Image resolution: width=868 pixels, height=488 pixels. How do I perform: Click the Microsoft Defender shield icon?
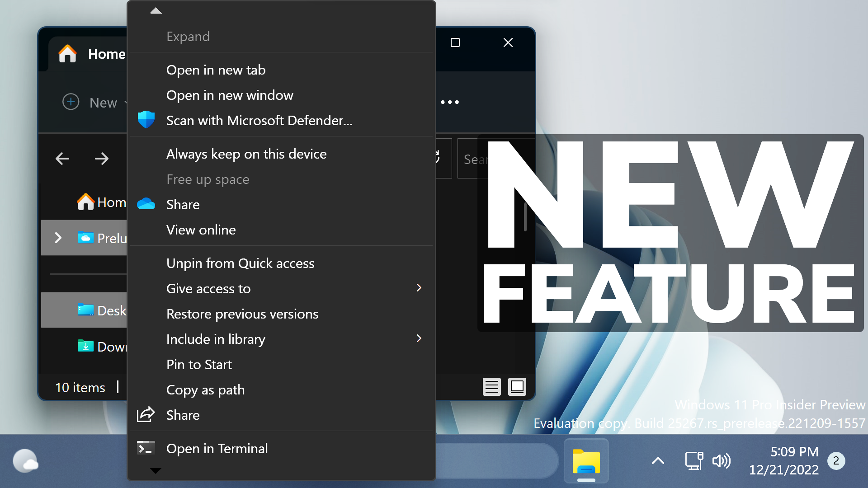coord(146,119)
